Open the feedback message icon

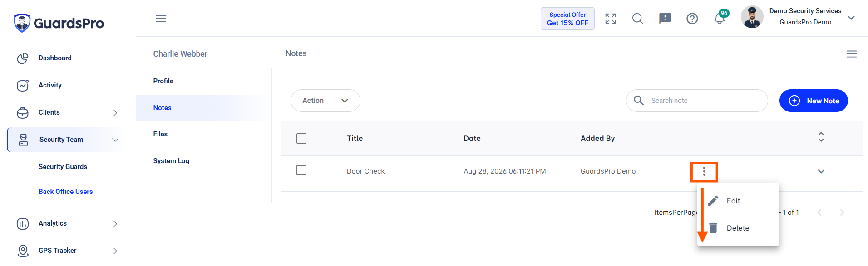tap(665, 19)
